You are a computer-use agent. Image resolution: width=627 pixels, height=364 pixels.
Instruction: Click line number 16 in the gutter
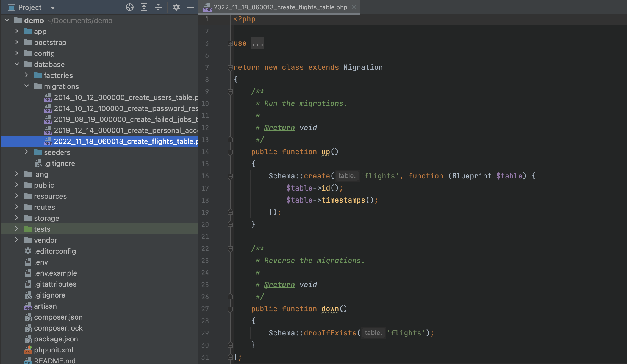click(205, 176)
